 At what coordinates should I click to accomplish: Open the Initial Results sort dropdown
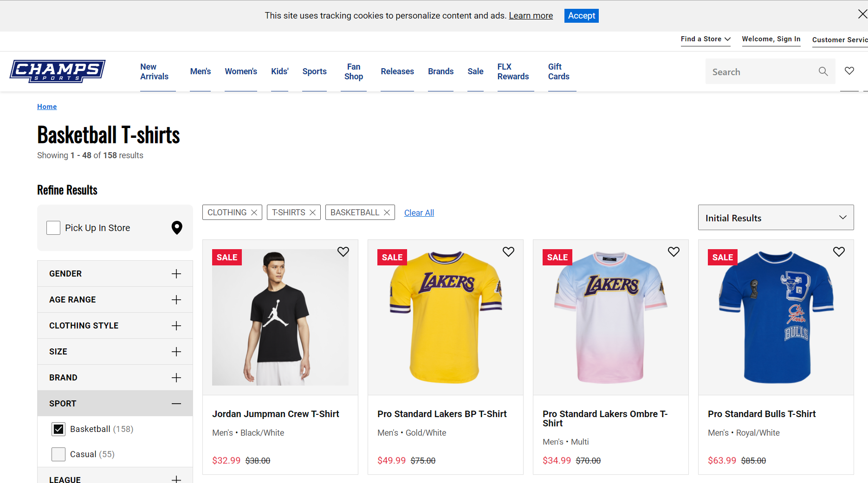click(776, 218)
